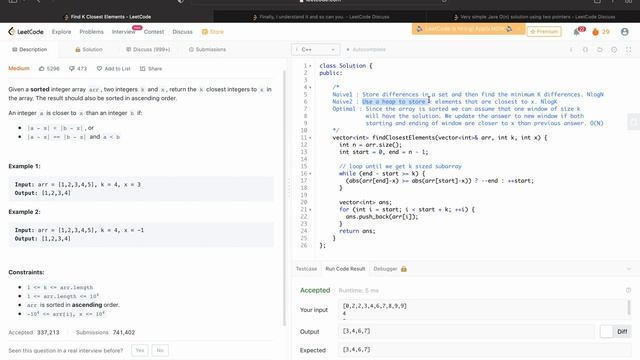This screenshot has height=360, width=640.
Task: Fold the while loop at line 16
Action: pyautogui.click(x=310, y=173)
